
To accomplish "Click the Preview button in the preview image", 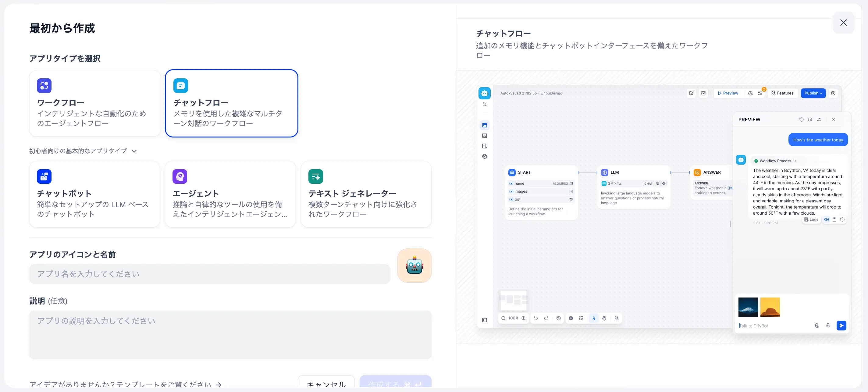I will click(x=728, y=93).
